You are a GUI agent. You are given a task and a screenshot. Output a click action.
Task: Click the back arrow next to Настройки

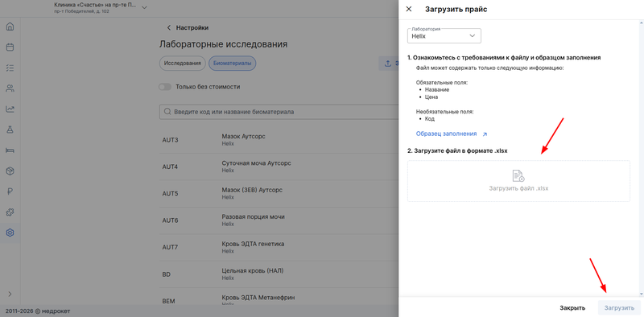coord(168,28)
